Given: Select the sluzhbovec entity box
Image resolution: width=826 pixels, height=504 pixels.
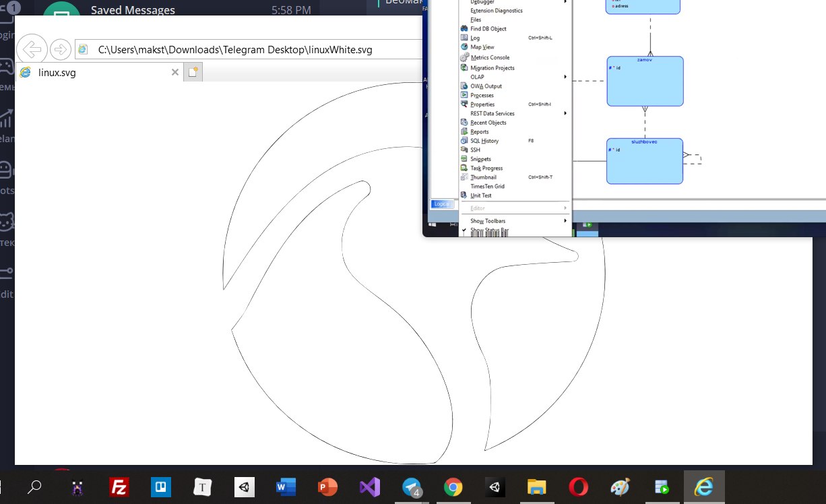Looking at the screenshot, I should click(645, 161).
